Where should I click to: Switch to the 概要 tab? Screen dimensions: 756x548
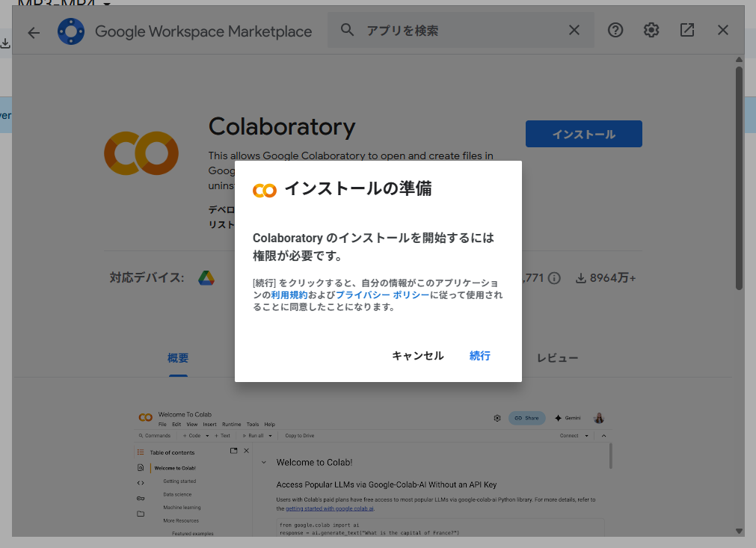[x=178, y=358]
